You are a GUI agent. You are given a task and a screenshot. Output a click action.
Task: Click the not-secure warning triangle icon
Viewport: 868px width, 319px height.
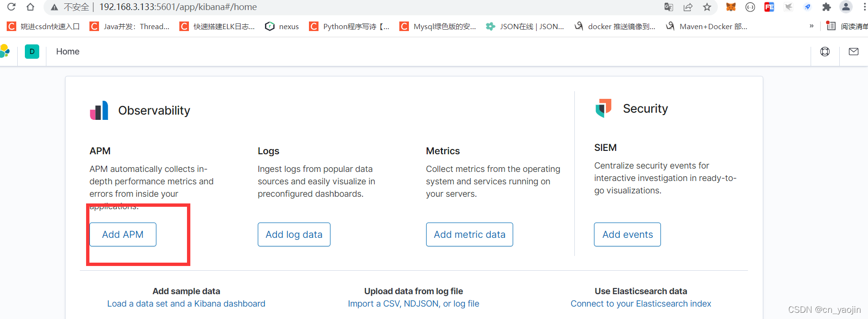(x=55, y=7)
